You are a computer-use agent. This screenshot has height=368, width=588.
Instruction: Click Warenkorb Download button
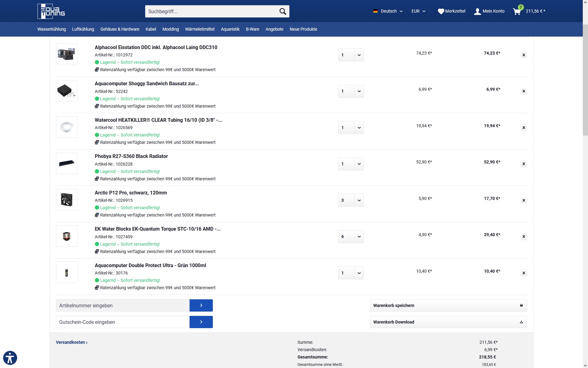(448, 322)
